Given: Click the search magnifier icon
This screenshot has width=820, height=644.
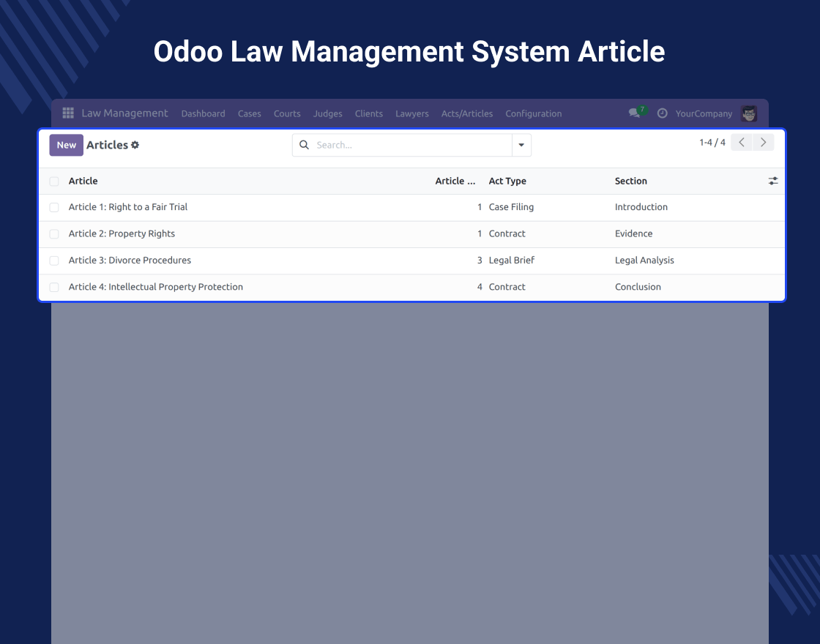Looking at the screenshot, I should pyautogui.click(x=304, y=145).
